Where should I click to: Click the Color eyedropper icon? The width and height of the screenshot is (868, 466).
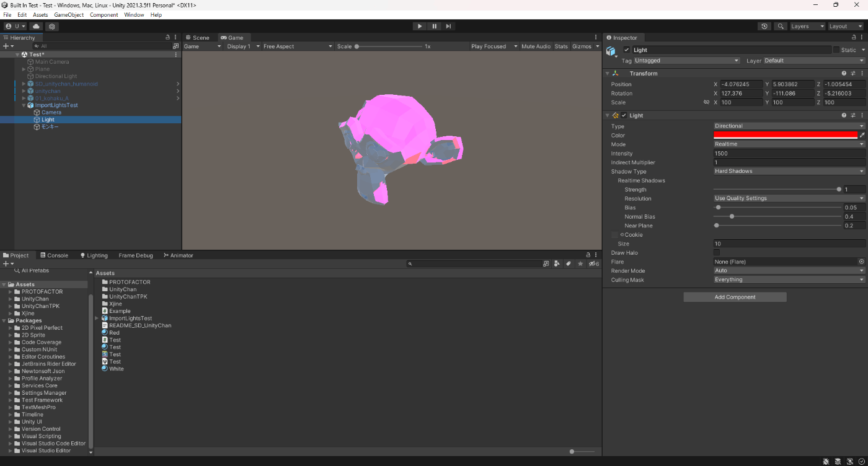coord(862,135)
